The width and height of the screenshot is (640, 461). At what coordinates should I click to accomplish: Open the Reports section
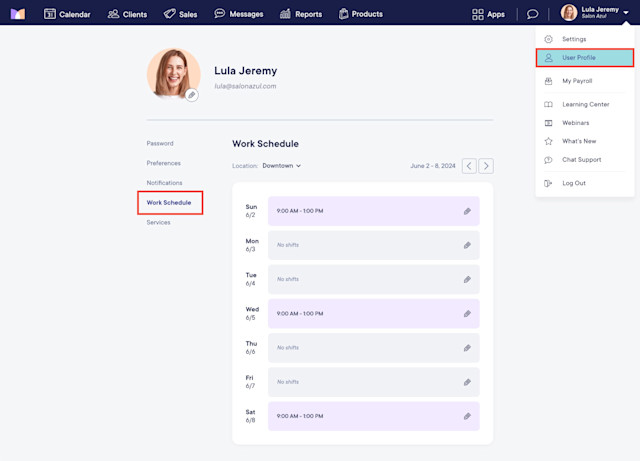pos(301,14)
